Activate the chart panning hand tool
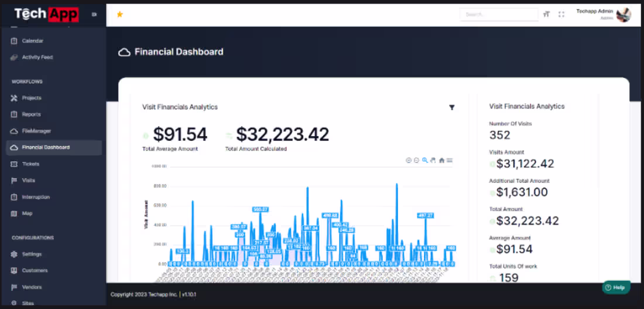Image resolution: width=644 pixels, height=309 pixels. 433,161
